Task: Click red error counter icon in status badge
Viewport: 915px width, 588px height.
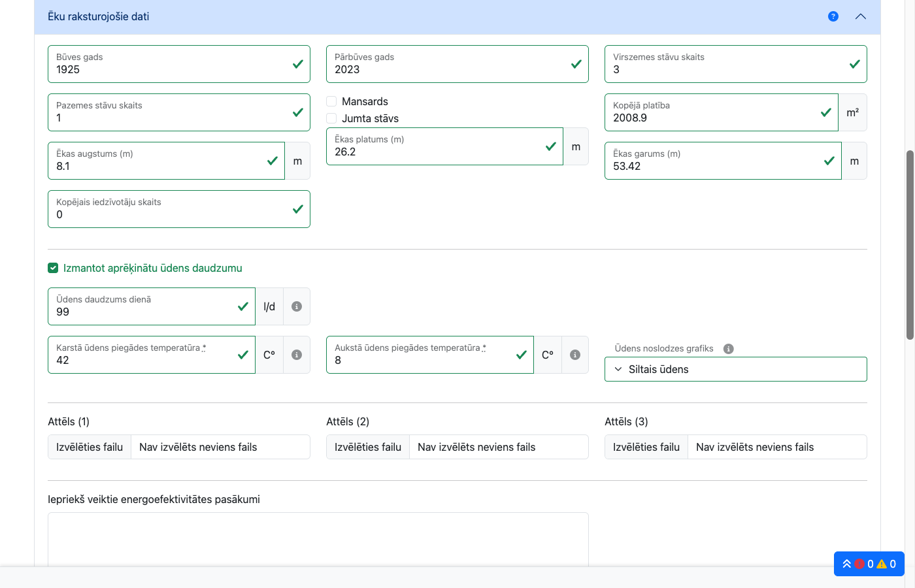Action: tap(859, 564)
